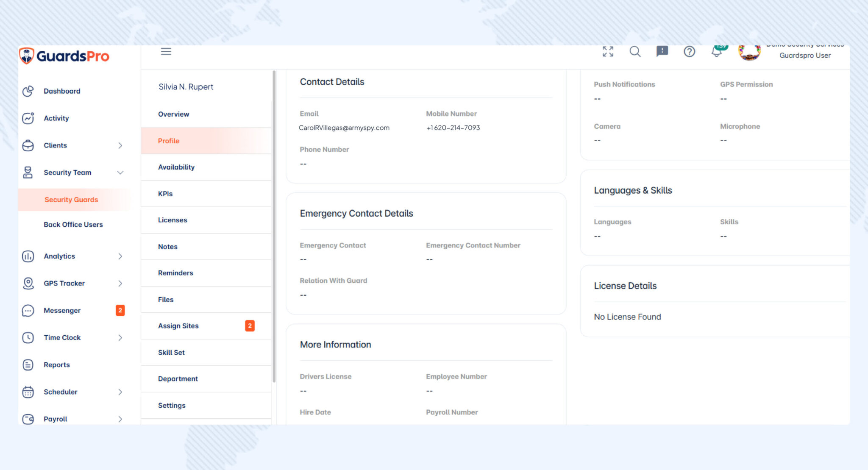The height and width of the screenshot is (470, 868).
Task: Click the Emergency Contact Details heading
Action: (356, 214)
